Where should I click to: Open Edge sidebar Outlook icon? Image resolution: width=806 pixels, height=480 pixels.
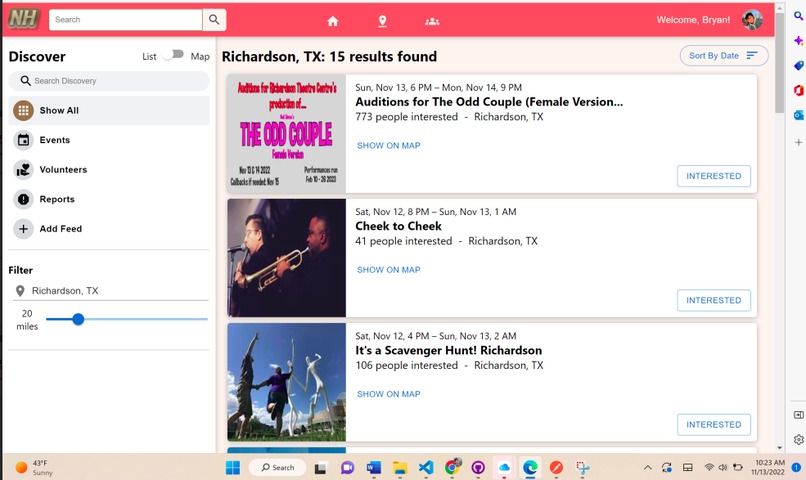coord(798,115)
